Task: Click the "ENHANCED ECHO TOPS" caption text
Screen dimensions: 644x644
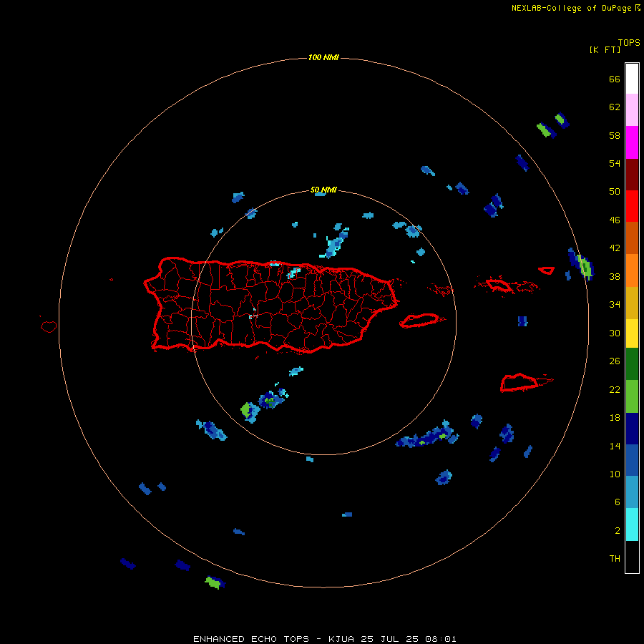Action: tap(251, 639)
